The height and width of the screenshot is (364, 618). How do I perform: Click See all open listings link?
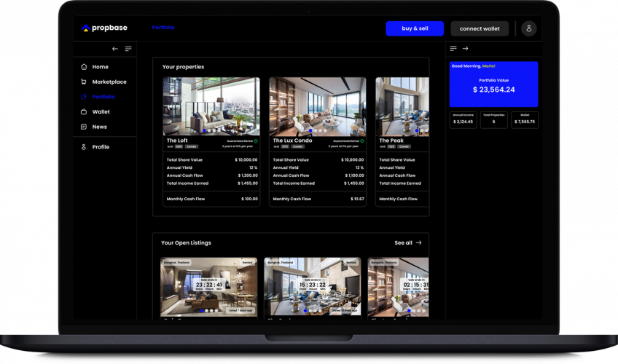(x=403, y=243)
